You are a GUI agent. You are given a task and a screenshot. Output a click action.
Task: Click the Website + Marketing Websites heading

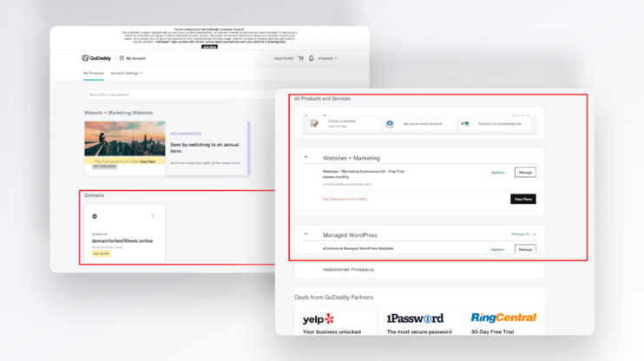tap(119, 113)
